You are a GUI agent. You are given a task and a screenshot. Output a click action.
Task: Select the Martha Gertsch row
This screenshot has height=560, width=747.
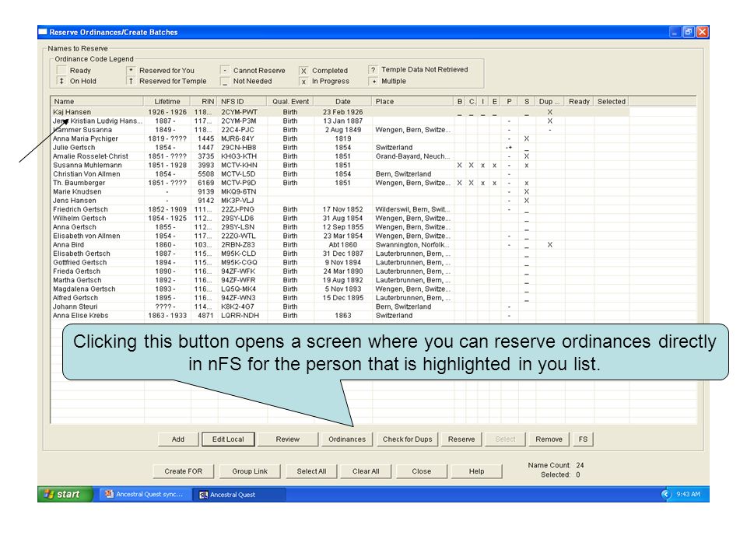(340, 280)
